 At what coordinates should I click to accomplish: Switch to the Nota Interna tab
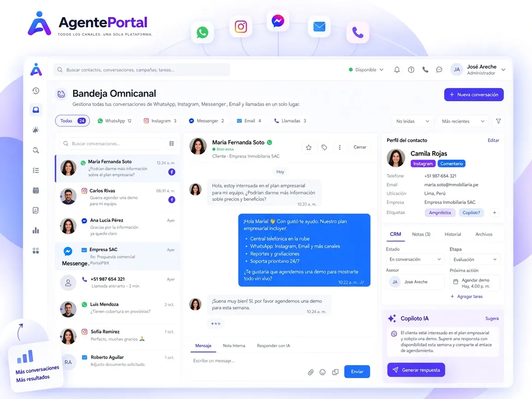[x=234, y=345]
